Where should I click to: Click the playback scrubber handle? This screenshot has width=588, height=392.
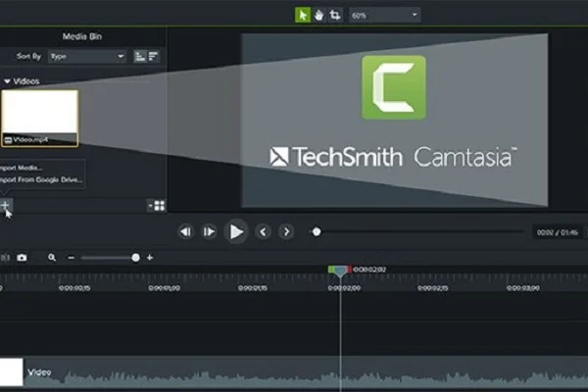(317, 232)
